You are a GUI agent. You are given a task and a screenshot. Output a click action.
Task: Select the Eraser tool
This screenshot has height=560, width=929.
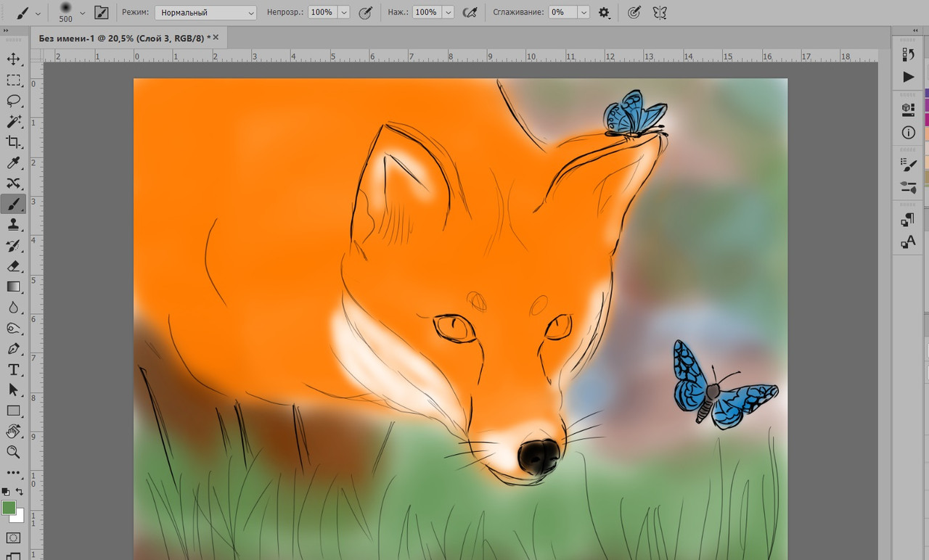point(13,266)
